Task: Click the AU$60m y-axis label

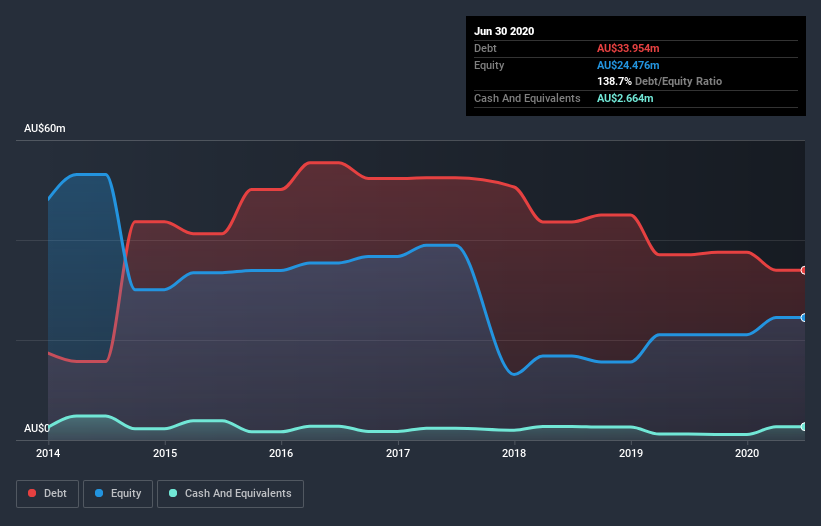Action: [x=45, y=128]
